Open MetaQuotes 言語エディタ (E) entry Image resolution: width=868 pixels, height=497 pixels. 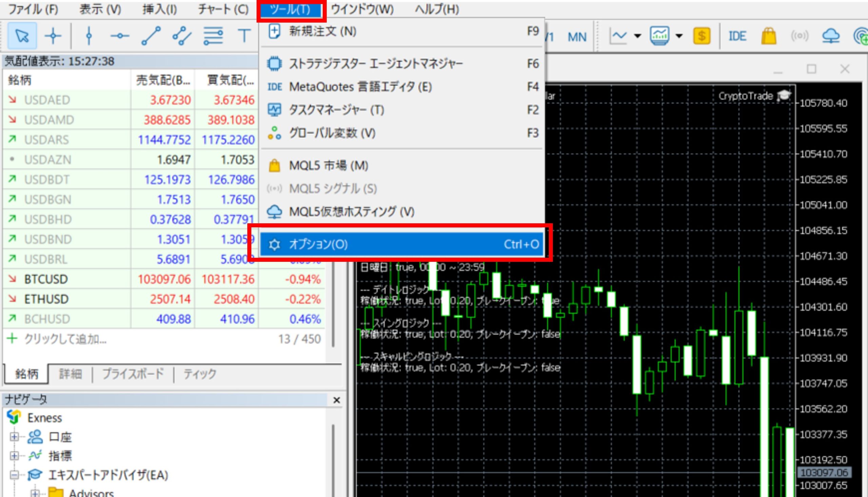tap(401, 87)
